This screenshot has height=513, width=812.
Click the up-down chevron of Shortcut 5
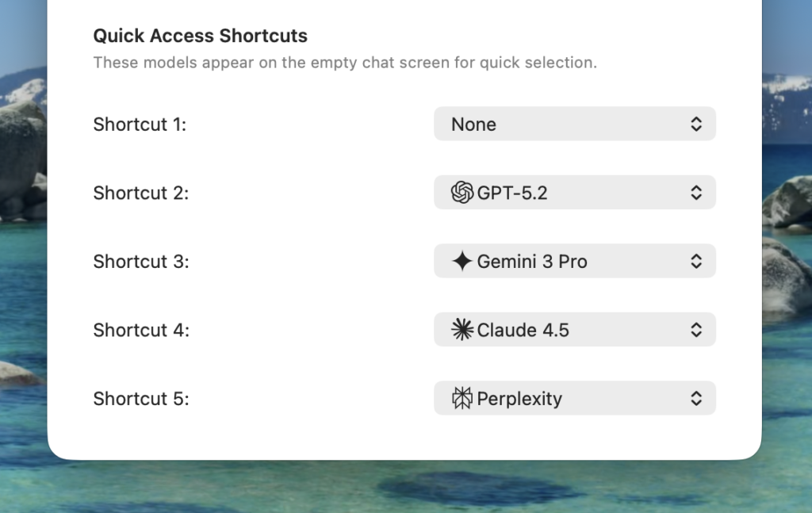click(696, 398)
